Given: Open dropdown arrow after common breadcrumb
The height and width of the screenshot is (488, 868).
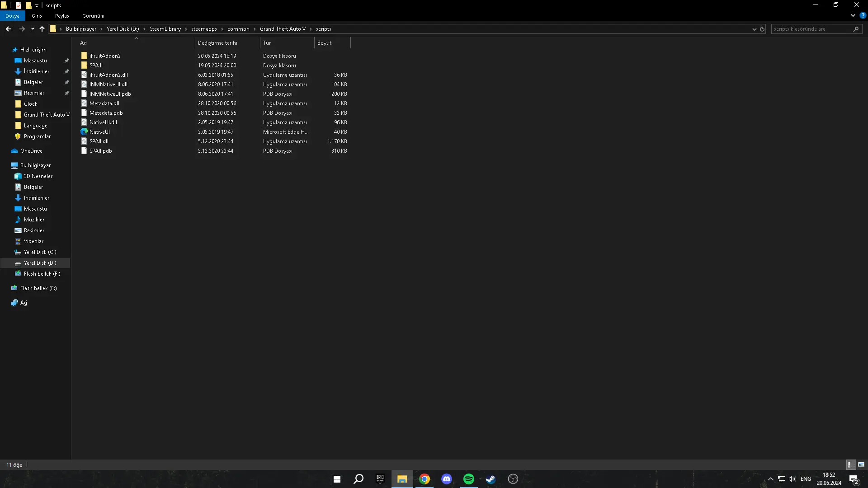Looking at the screenshot, I should pos(255,29).
